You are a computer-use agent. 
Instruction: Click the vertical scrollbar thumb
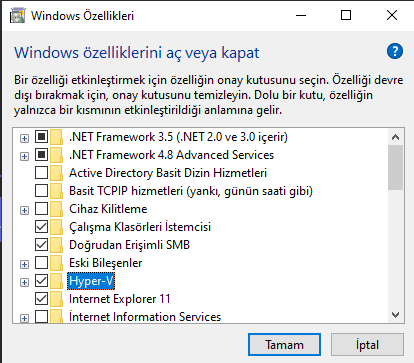[396, 167]
